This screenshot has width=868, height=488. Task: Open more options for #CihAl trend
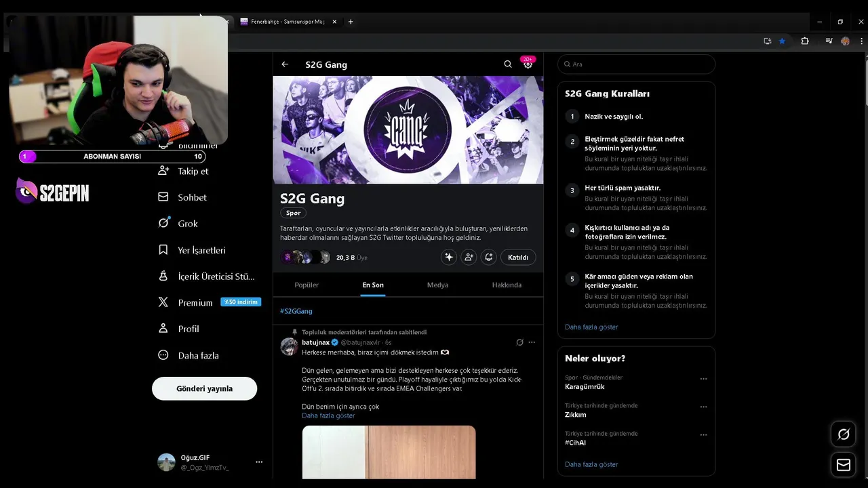703,435
